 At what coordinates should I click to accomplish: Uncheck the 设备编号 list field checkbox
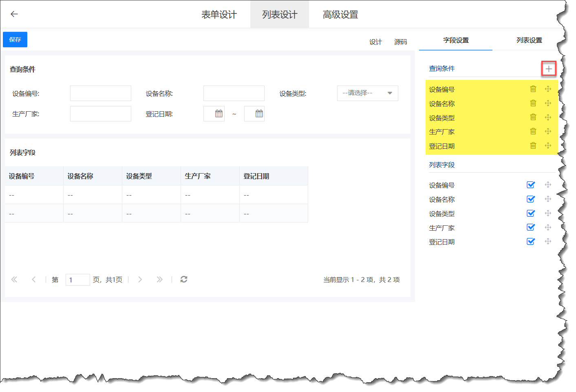coord(531,185)
